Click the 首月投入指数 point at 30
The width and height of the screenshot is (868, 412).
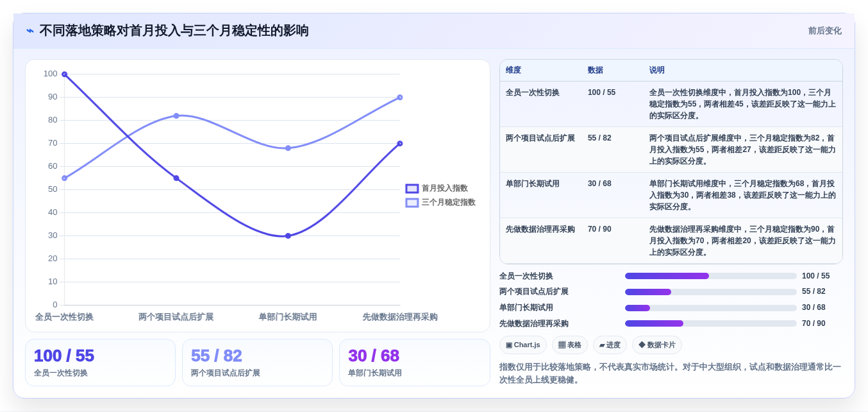(288, 236)
